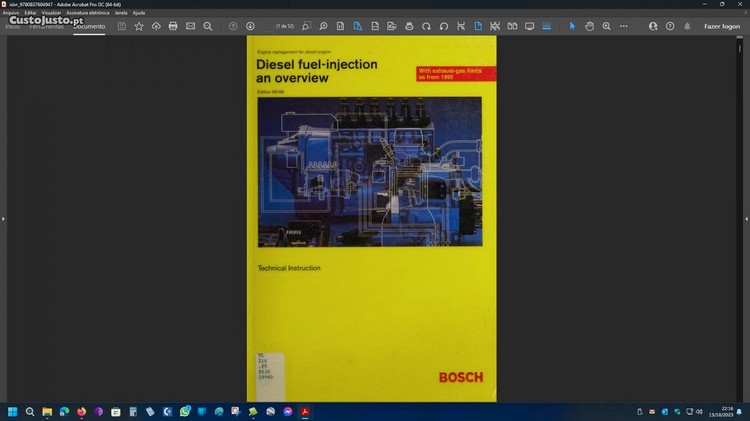
Task: Activate the arrow Selection tool
Action: 572,26
